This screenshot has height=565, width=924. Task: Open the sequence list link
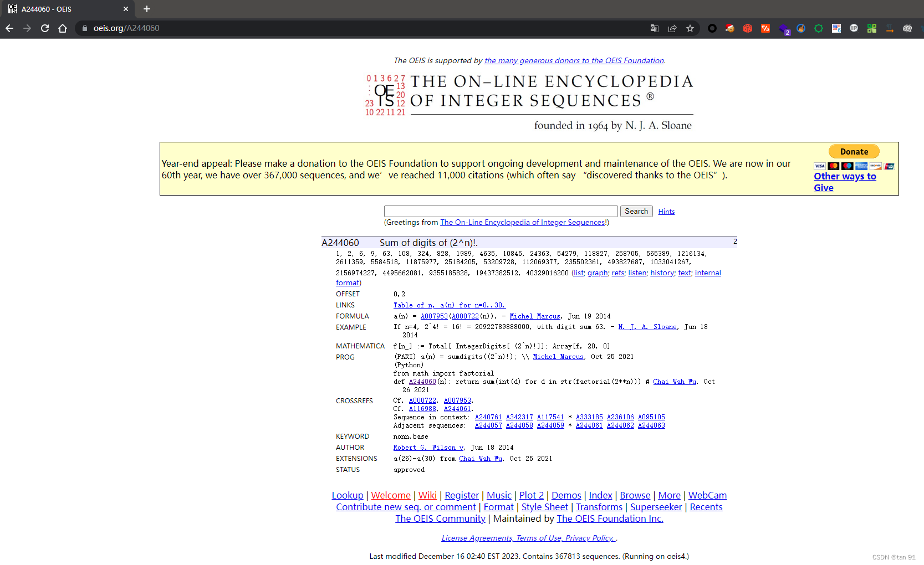[579, 273]
